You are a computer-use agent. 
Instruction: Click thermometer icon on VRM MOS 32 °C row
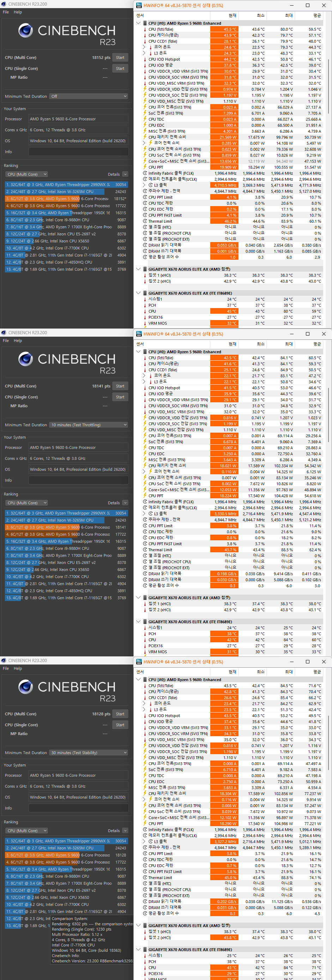[x=145, y=323]
